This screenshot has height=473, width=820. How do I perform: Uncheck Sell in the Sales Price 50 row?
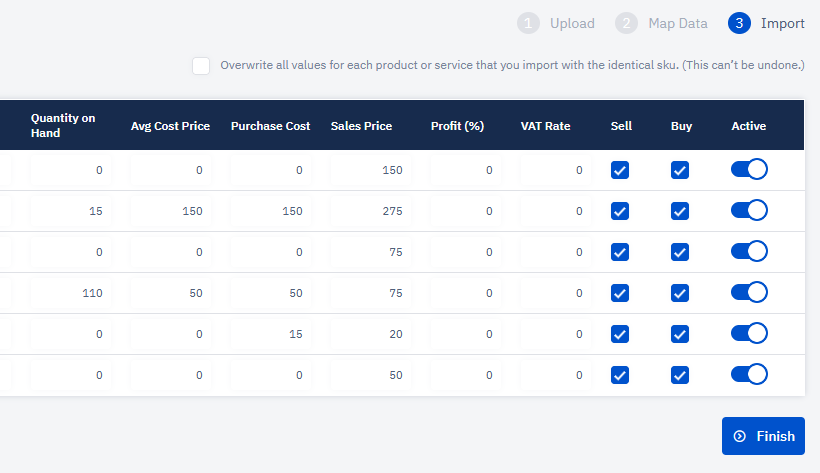tap(620, 375)
